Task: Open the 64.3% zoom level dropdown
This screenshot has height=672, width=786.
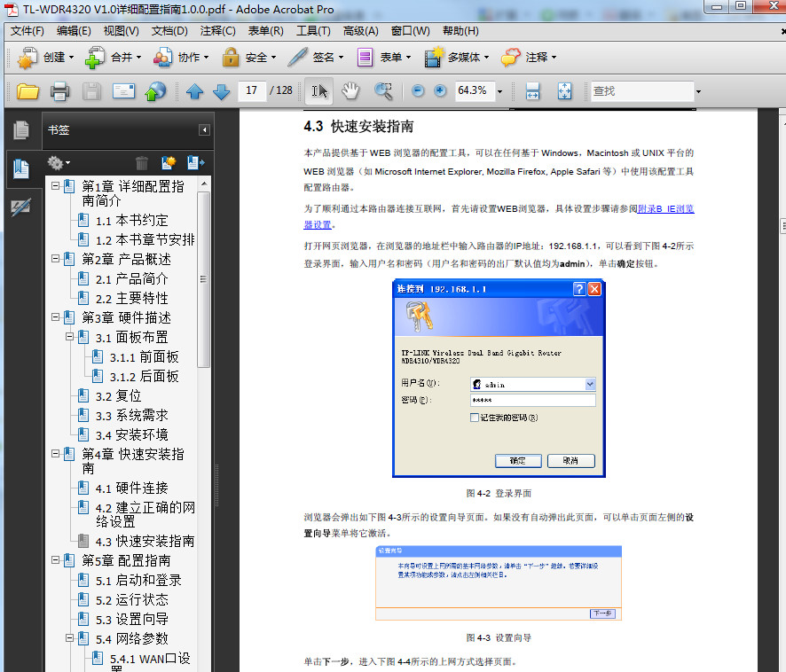Action: coord(501,90)
